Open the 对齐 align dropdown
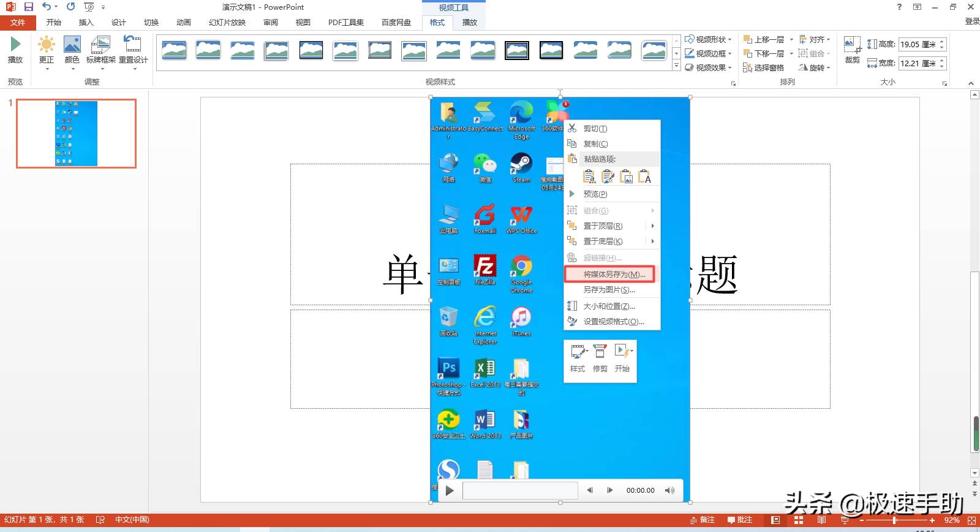 [x=815, y=39]
